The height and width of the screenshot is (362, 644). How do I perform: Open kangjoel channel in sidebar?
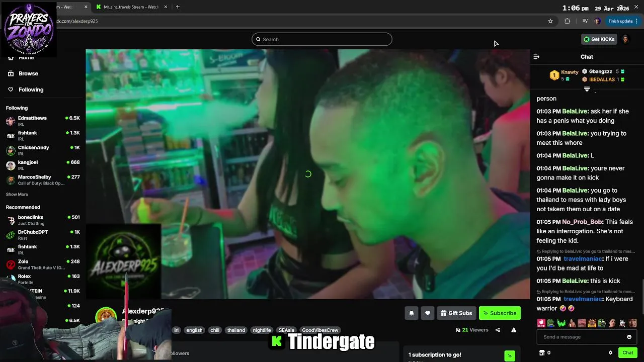click(43, 165)
